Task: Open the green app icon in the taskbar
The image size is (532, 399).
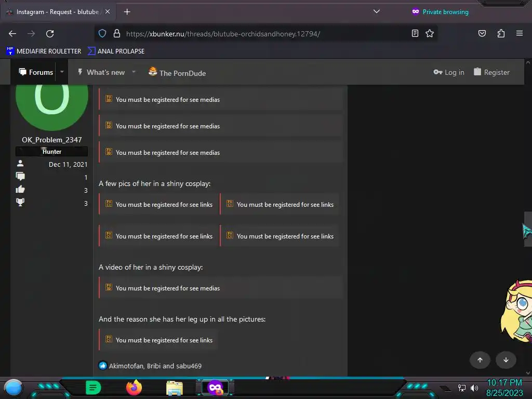Action: [94, 388]
